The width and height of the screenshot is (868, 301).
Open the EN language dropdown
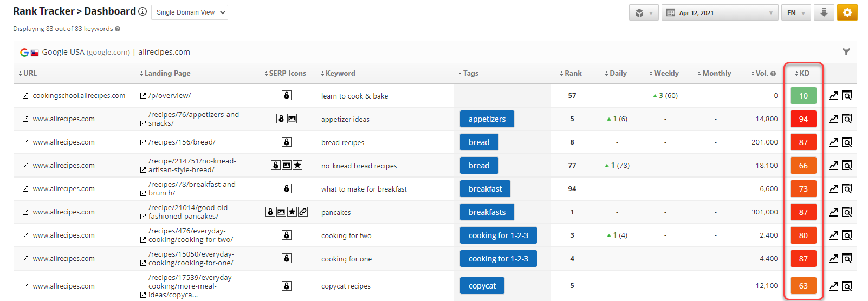795,13
